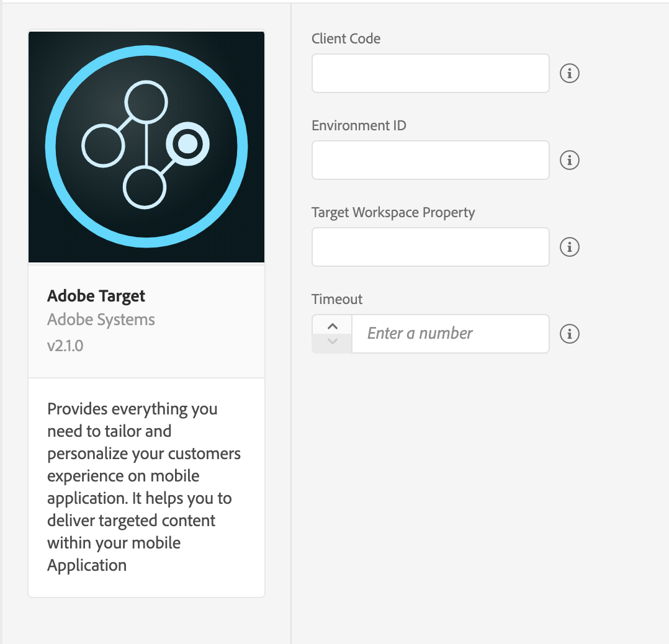Screen dimensions: 669x644
Task: Open info icon for Target Workspace Property
Action: (x=569, y=247)
